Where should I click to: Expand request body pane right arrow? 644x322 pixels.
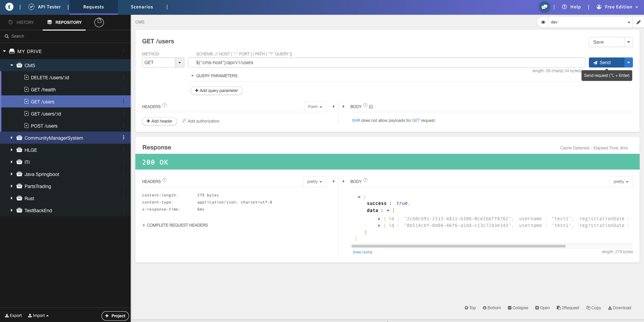344,106
